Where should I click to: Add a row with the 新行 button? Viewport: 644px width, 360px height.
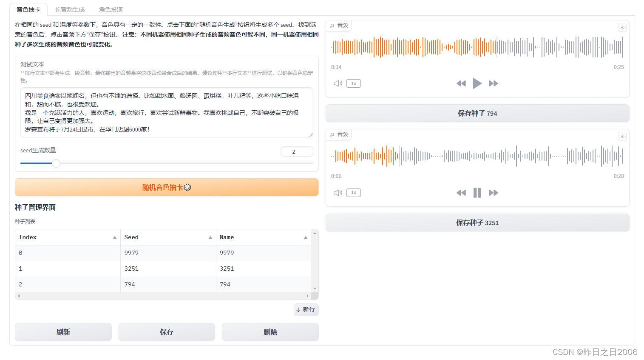(306, 309)
